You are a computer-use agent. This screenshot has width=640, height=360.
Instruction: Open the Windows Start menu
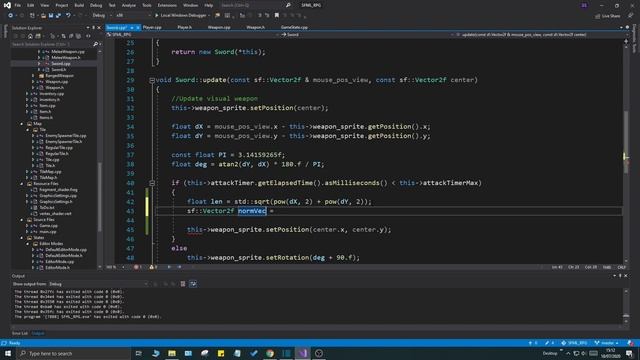coord(8,353)
